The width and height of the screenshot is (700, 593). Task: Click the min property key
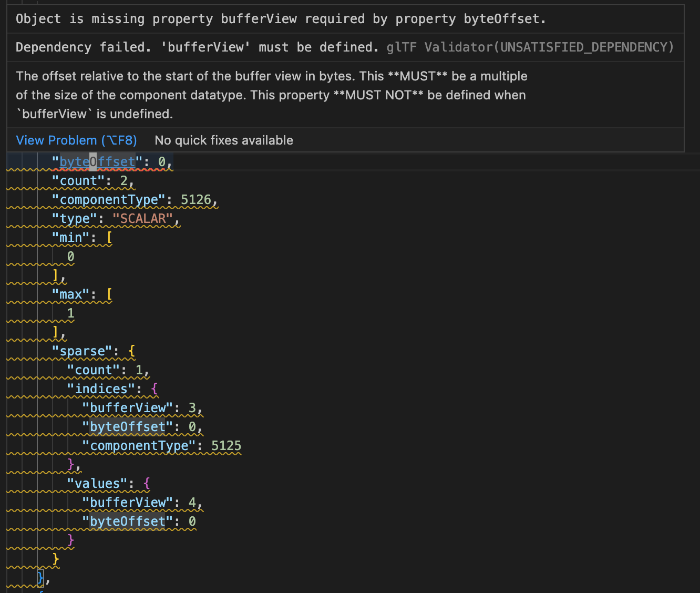pos(71,237)
